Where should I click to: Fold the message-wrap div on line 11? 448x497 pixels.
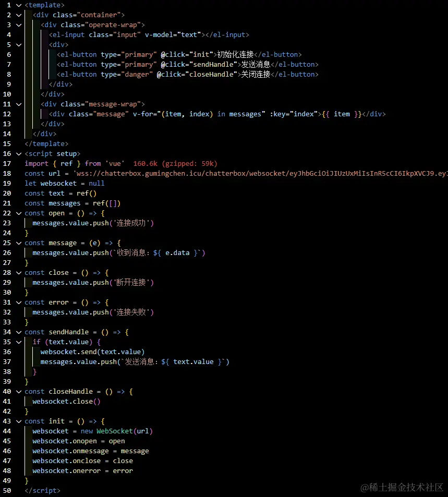coord(19,104)
